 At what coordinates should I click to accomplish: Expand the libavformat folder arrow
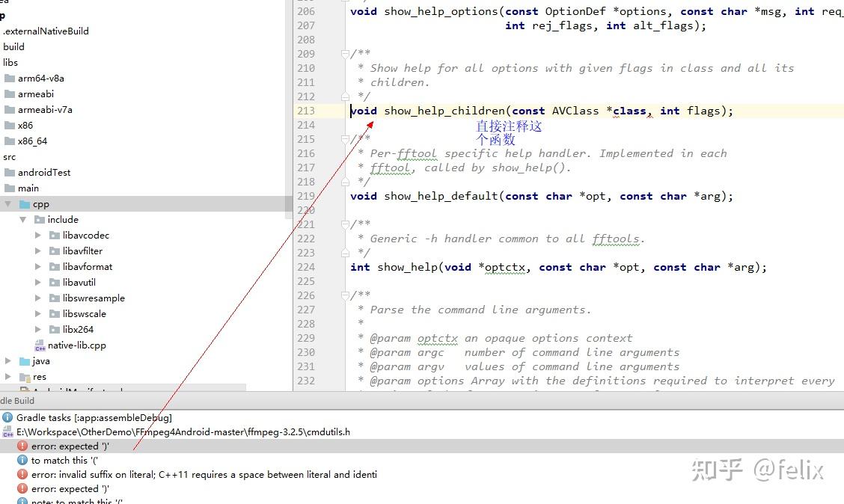[x=37, y=266]
